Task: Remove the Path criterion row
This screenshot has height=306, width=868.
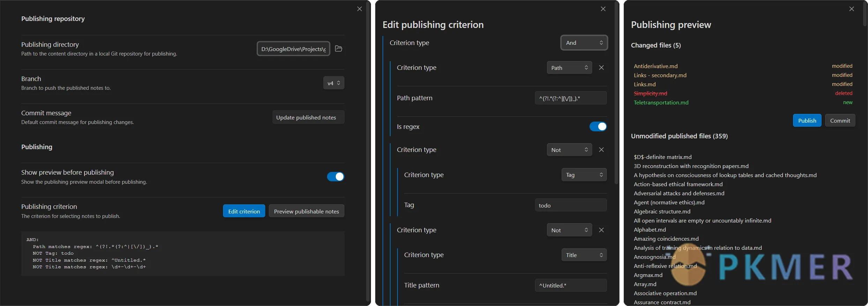Action: click(601, 68)
